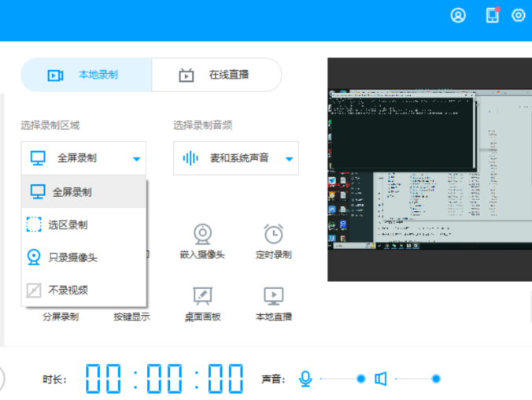Click the 分屏录制 label
Image resolution: width=532 pixels, height=400 pixels.
point(61,317)
